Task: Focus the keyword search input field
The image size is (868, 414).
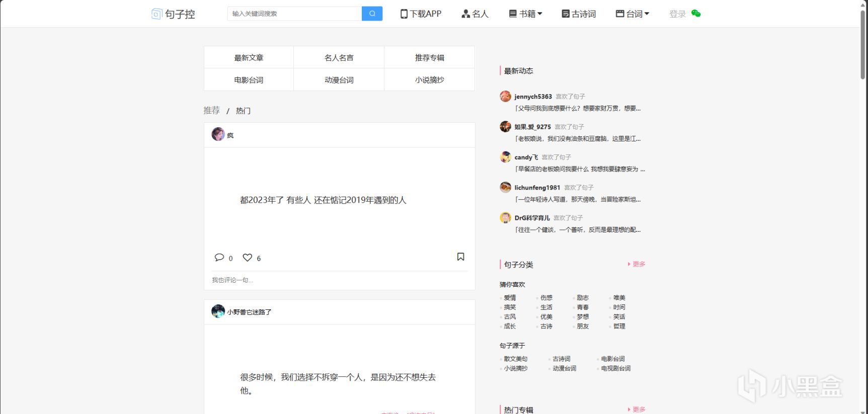Action: click(294, 14)
